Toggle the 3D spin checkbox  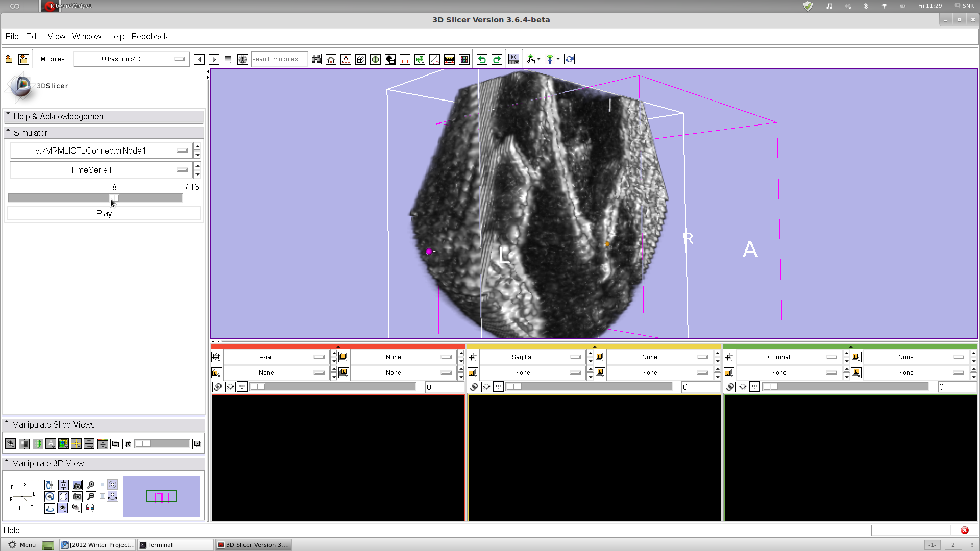tap(103, 485)
